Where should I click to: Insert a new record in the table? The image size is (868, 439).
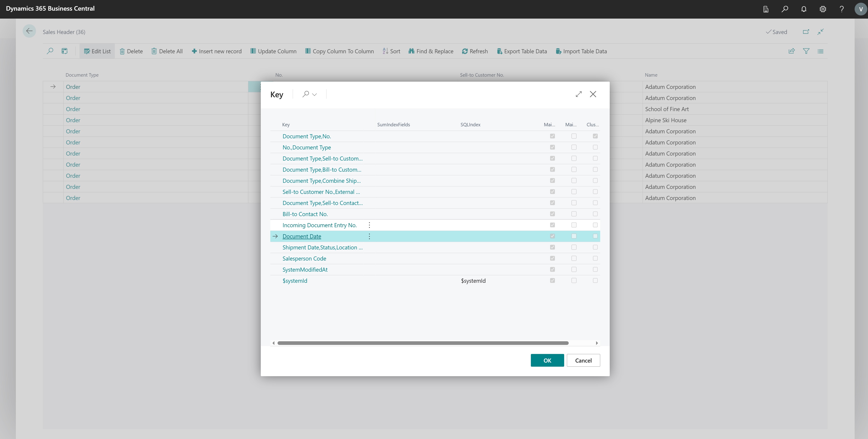point(217,51)
